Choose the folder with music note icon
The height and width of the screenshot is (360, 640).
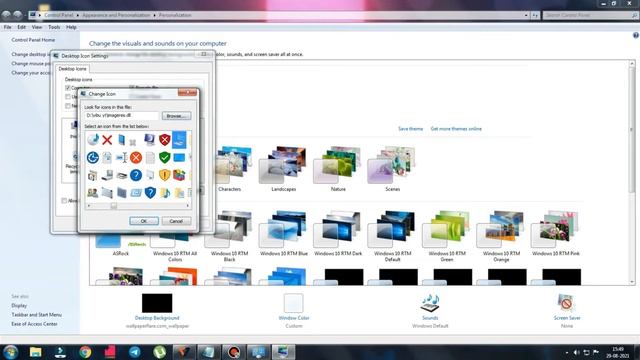(x=165, y=192)
